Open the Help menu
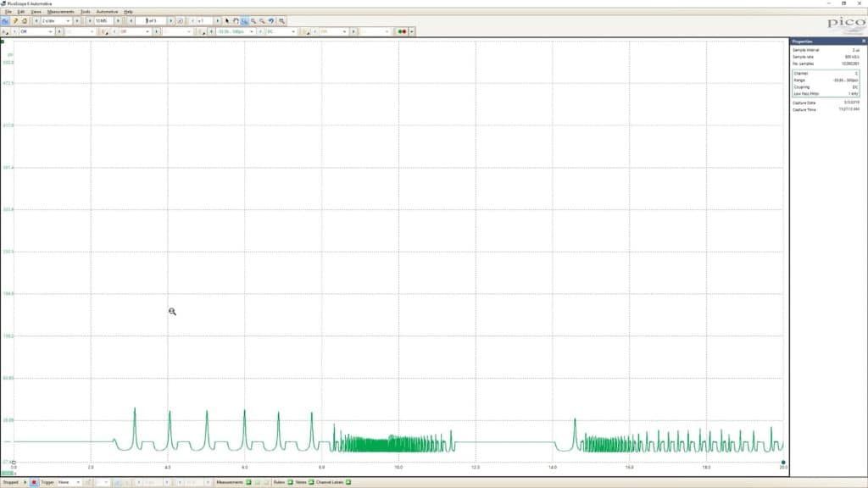This screenshot has height=488, width=868. click(x=128, y=12)
